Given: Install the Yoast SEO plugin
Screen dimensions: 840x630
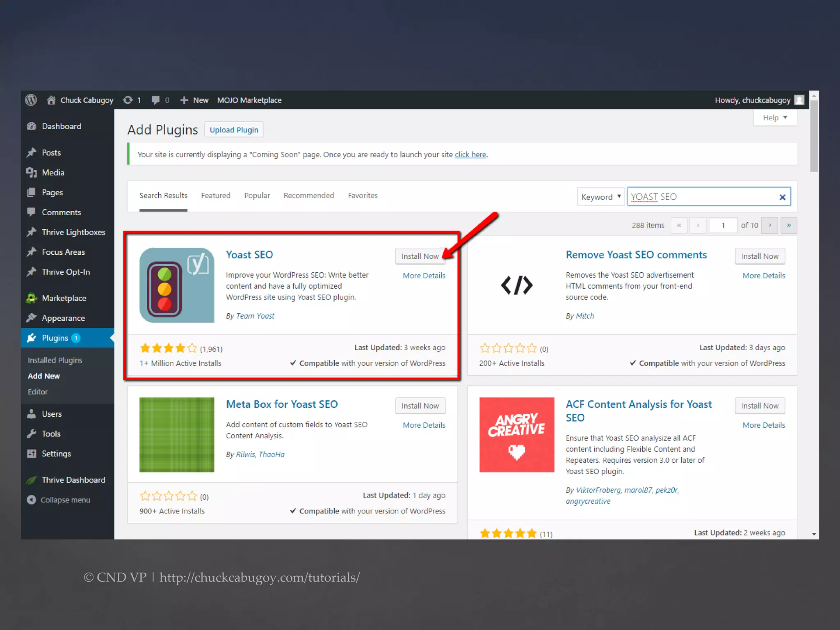Looking at the screenshot, I should (x=420, y=256).
